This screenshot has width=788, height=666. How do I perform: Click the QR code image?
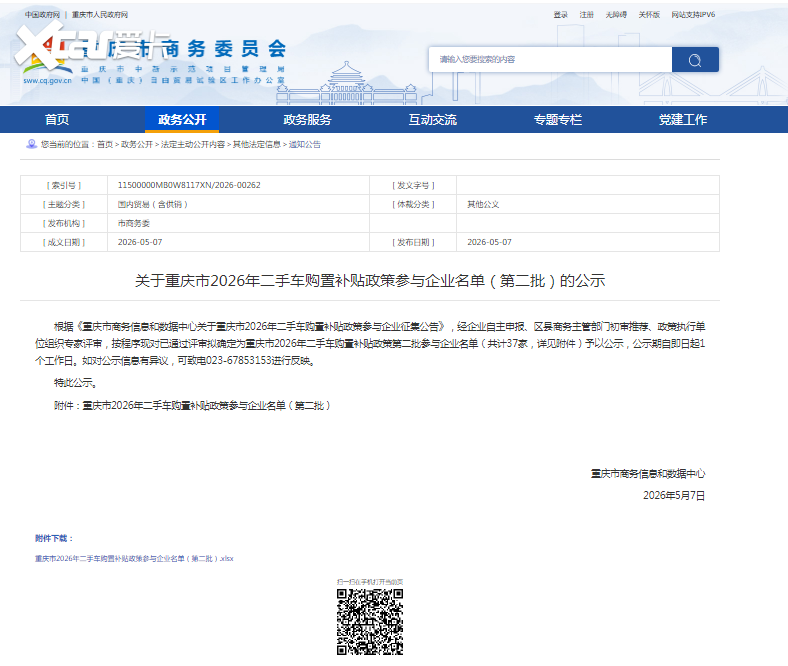point(370,622)
